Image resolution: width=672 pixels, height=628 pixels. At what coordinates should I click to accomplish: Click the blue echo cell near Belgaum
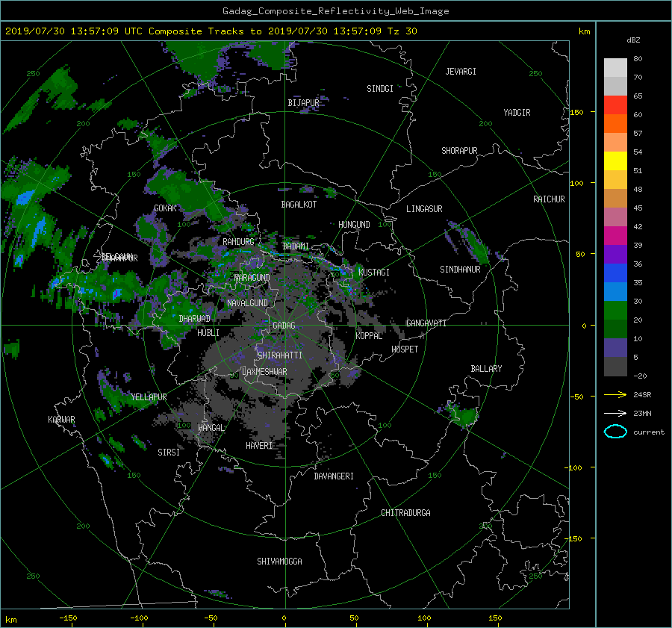tap(116, 293)
